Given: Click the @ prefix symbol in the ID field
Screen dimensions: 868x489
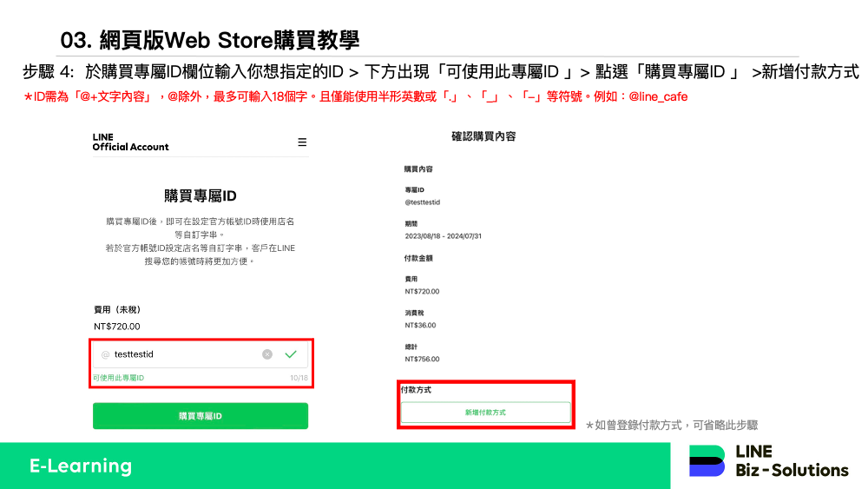Looking at the screenshot, I should [x=105, y=354].
